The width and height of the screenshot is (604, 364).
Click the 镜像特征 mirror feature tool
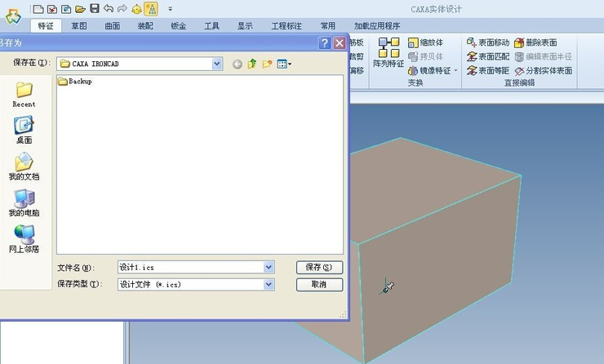coord(429,70)
